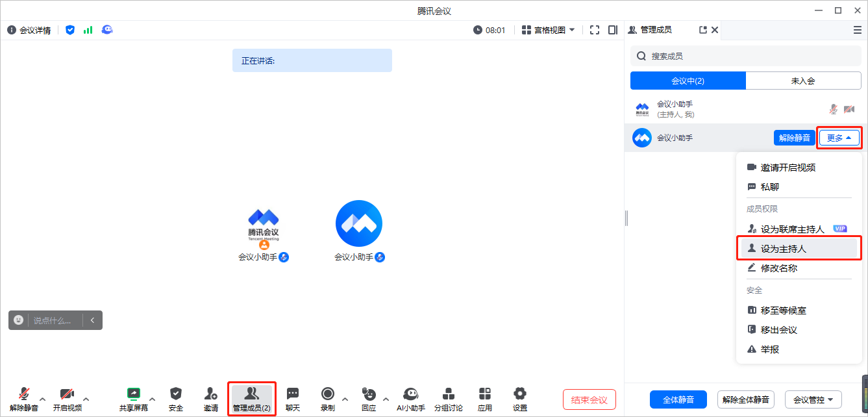Start 录制 recording from toolbar
The height and width of the screenshot is (417, 868).
click(328, 399)
